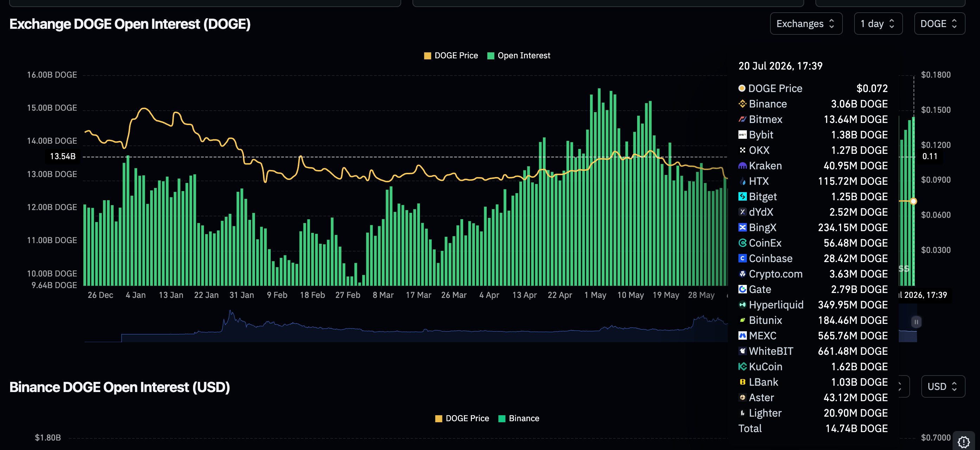The width and height of the screenshot is (980, 450).
Task: Click the Lighter exchange icon
Action: [x=742, y=413]
